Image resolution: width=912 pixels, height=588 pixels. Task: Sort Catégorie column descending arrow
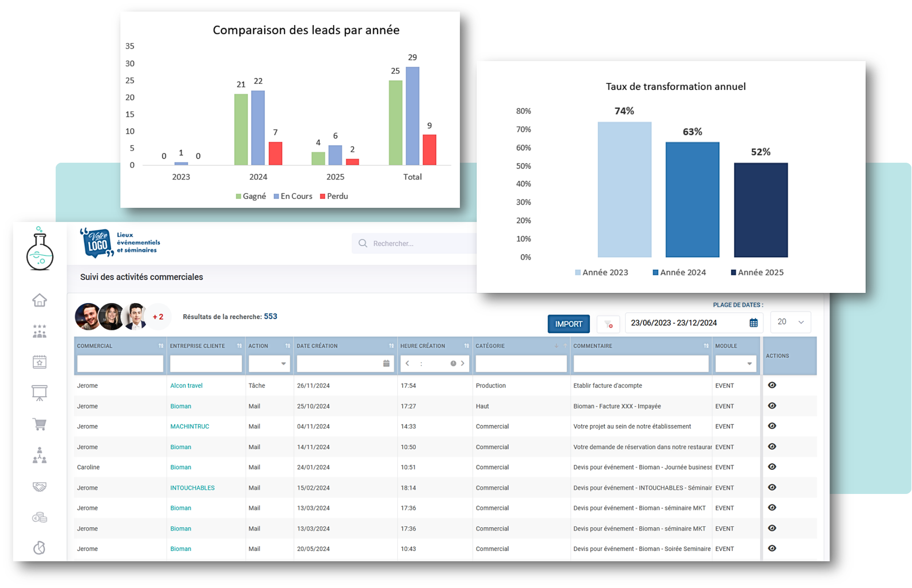556,346
